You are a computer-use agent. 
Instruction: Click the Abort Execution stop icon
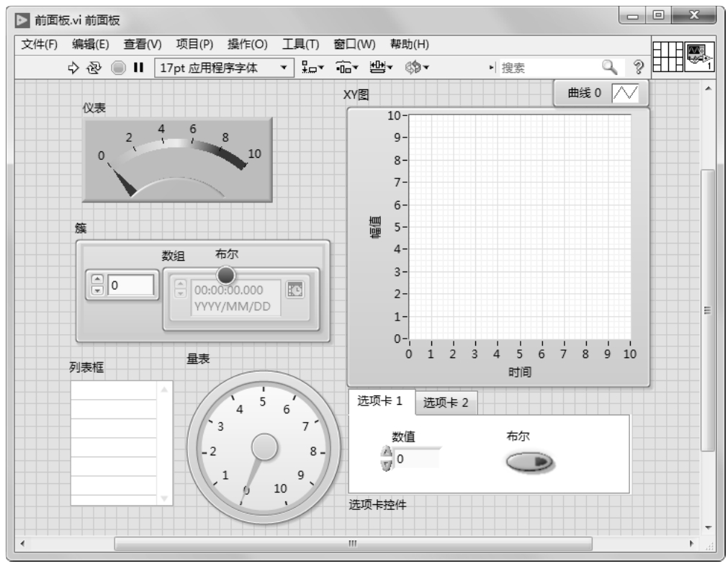118,68
